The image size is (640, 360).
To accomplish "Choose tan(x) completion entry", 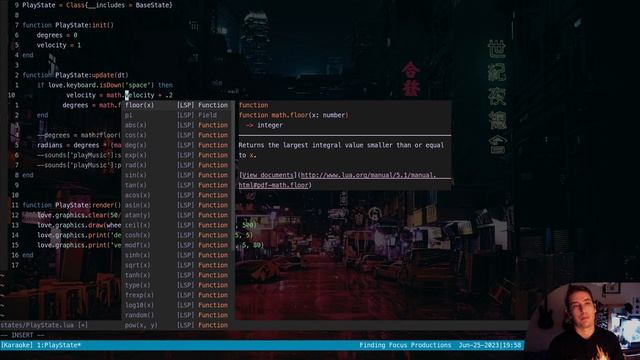I will 178,185.
